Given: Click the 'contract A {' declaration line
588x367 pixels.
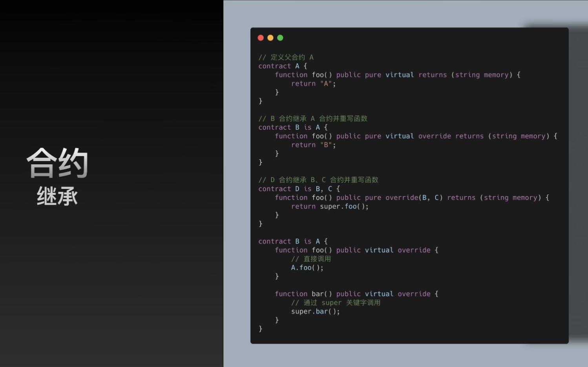Looking at the screenshot, I should point(283,66).
